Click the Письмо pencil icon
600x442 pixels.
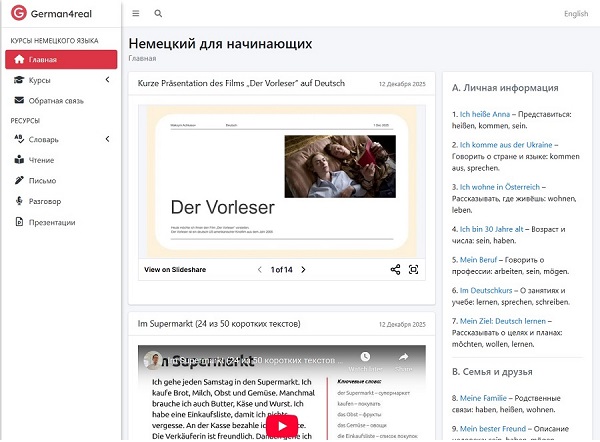click(x=19, y=181)
